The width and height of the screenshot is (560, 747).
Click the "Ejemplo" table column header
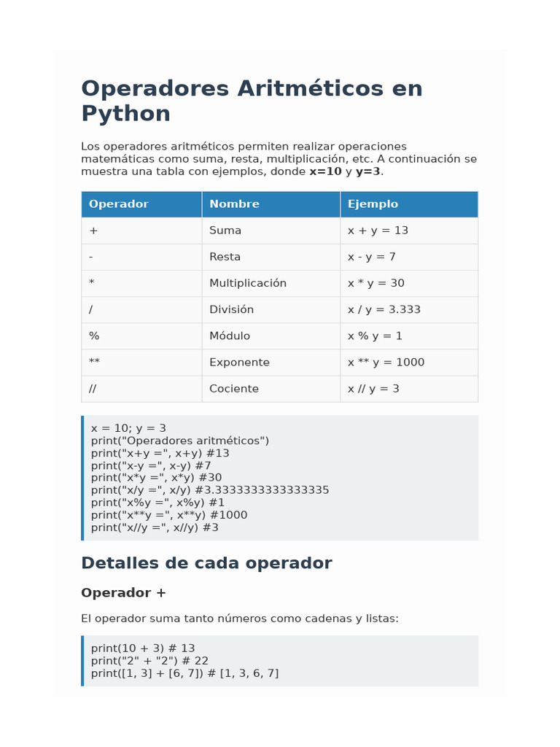[373, 204]
